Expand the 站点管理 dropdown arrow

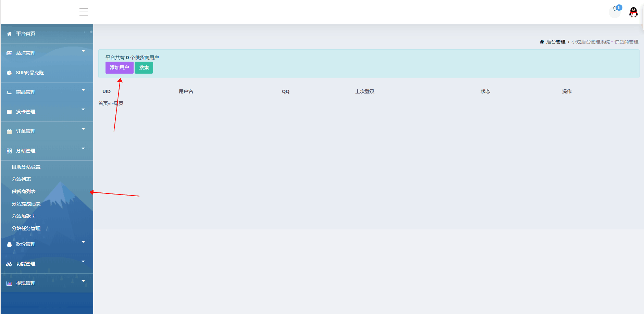click(83, 51)
